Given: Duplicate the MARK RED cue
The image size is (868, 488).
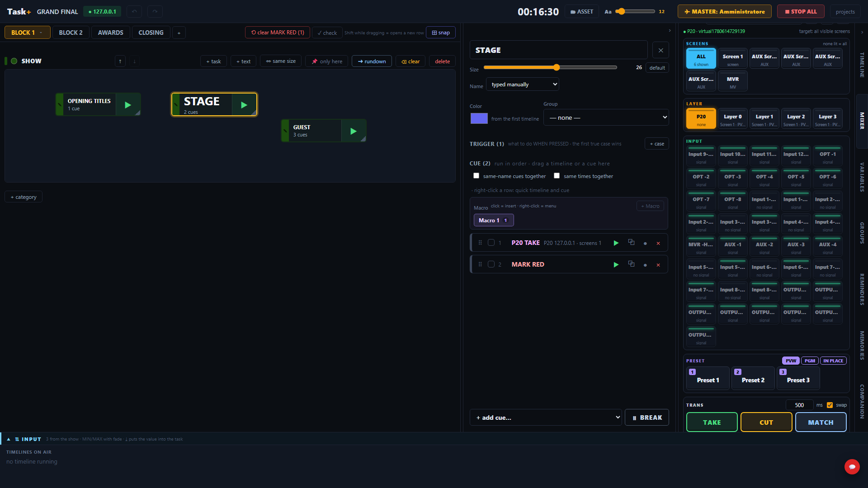Looking at the screenshot, I should click(631, 264).
